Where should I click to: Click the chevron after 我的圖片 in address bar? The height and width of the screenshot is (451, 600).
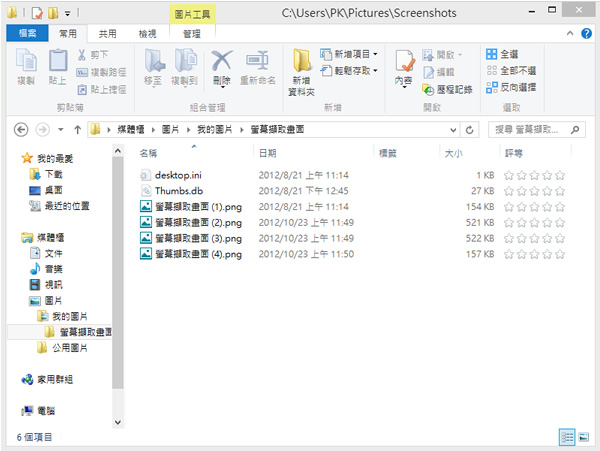click(x=241, y=130)
